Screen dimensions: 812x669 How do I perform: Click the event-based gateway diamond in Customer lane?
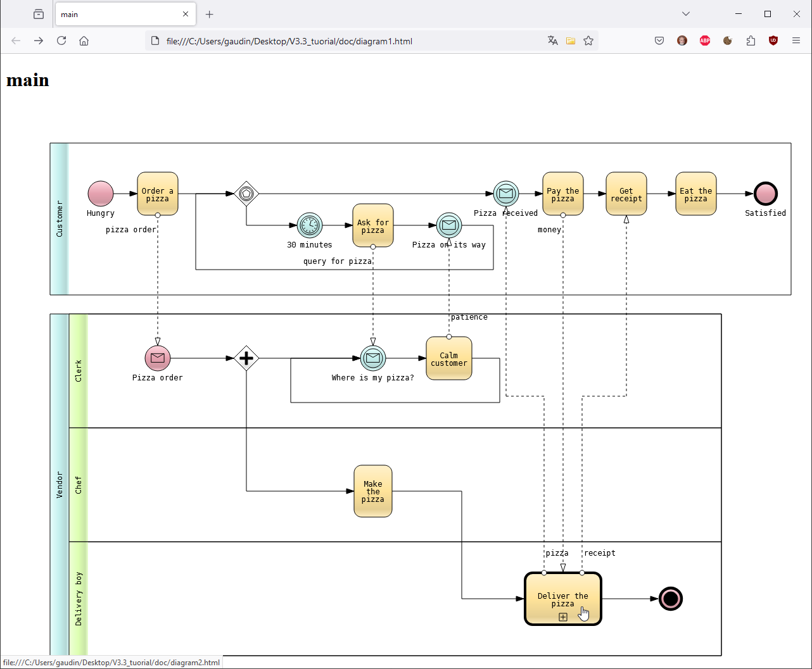(246, 194)
